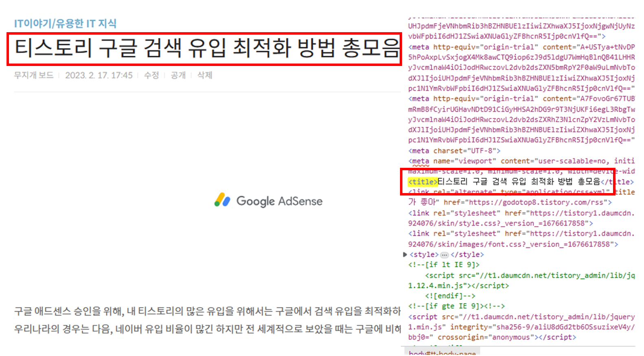
Task: Click the ellipsis badge in style tag
Action: 444,255
